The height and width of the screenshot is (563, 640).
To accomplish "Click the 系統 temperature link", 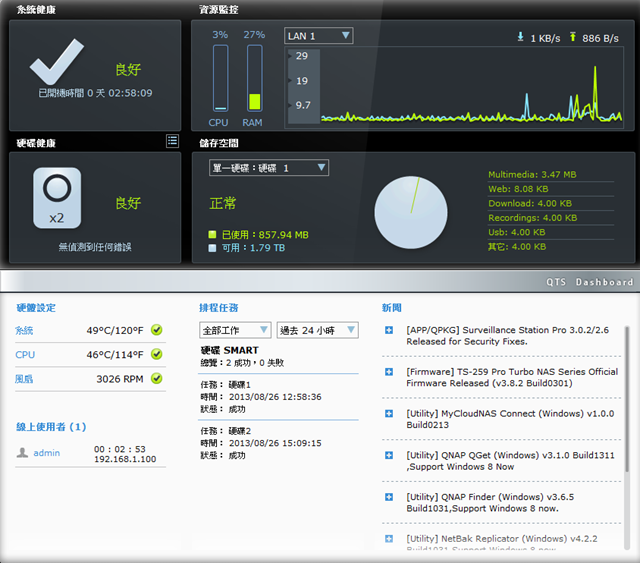I will pyautogui.click(x=24, y=330).
